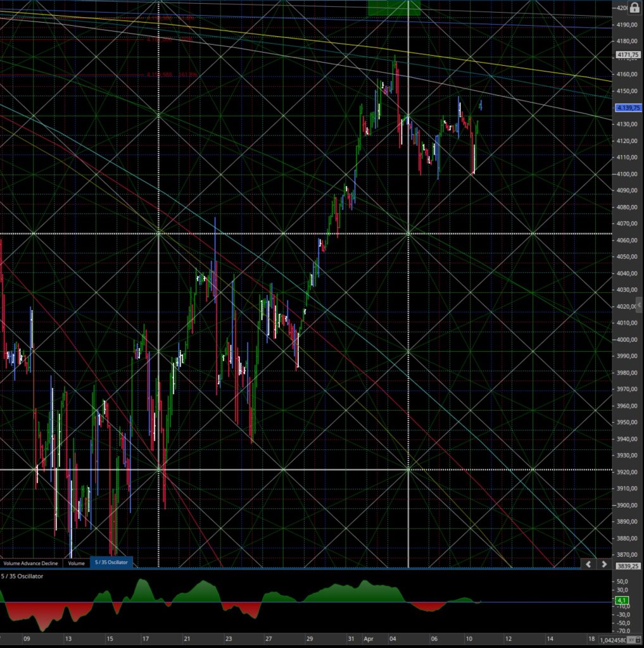Screen dimensions: 644x648
Task: Click the 3950,00 price axis label
Action: 627,422
